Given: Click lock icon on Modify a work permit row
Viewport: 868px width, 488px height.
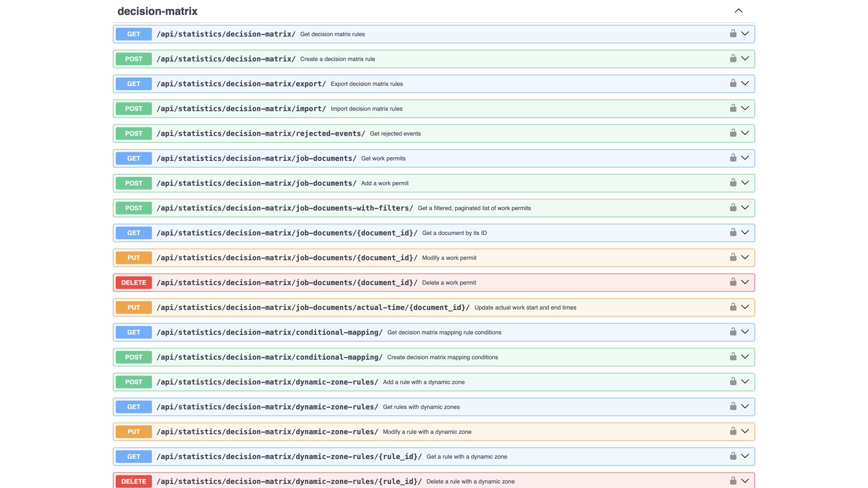Looking at the screenshot, I should (x=733, y=257).
